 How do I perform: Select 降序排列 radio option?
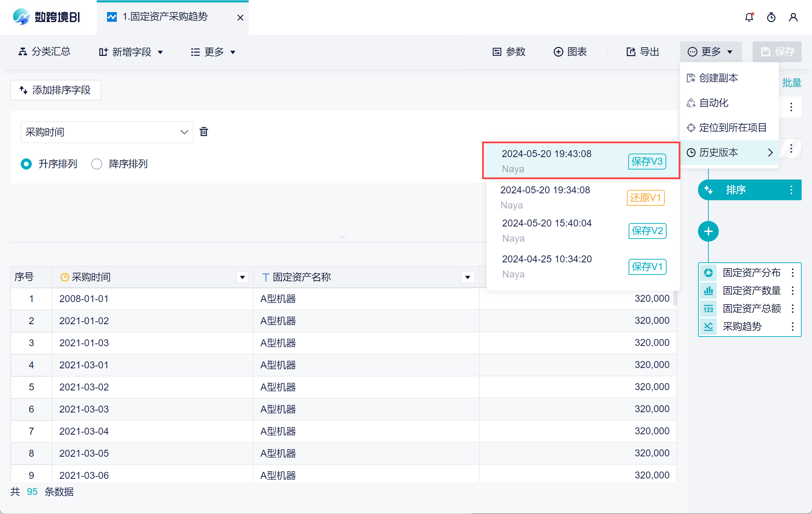tap(97, 164)
